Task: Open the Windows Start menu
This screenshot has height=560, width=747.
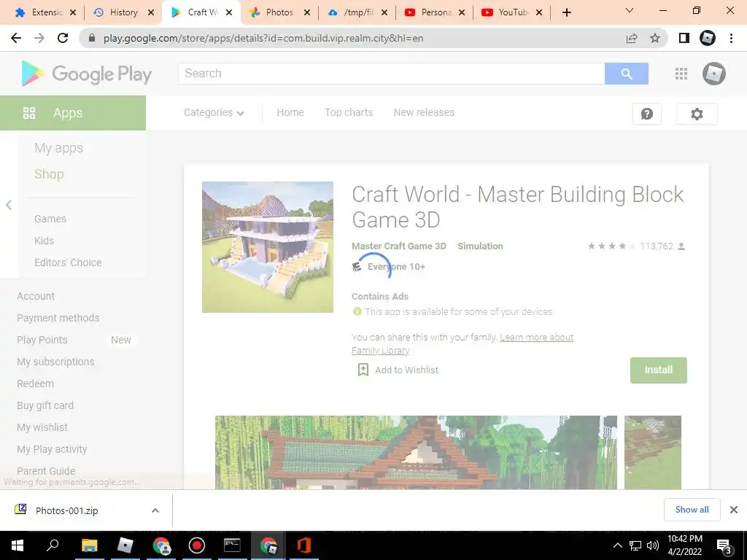Action: [18, 545]
